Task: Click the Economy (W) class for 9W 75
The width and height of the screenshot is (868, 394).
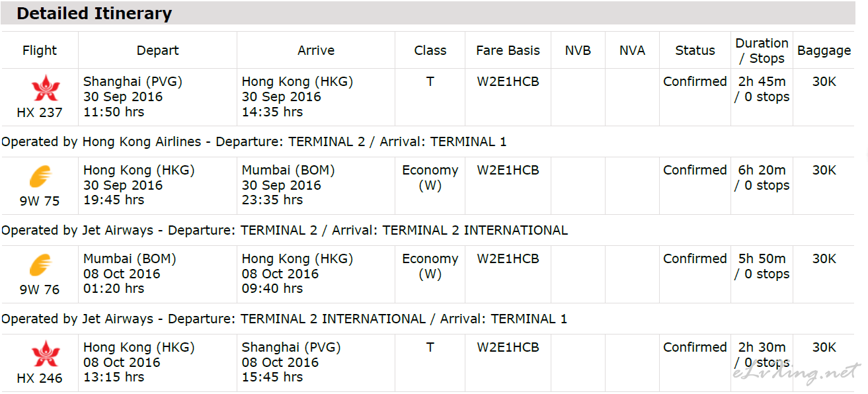Action: (430, 178)
